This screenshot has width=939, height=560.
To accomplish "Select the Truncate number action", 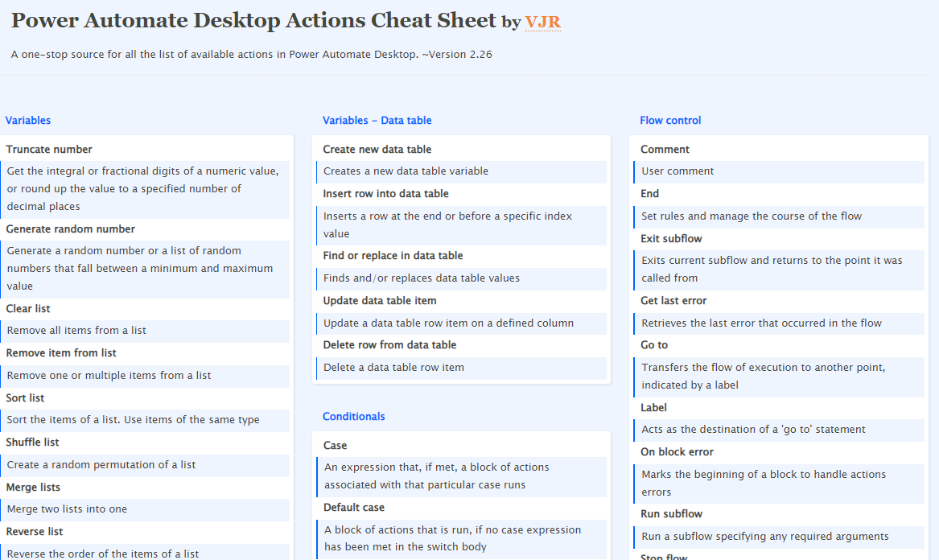I will tap(48, 149).
